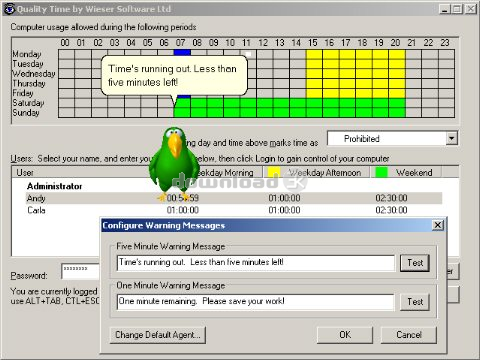
Task: Click the One Minute Warning Message text field
Action: tap(256, 302)
